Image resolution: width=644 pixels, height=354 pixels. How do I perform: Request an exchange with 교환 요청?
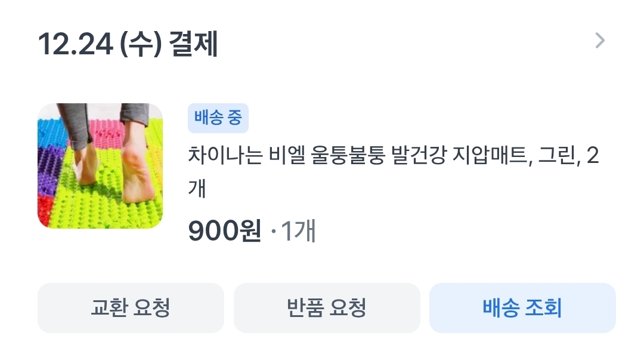[x=131, y=307]
